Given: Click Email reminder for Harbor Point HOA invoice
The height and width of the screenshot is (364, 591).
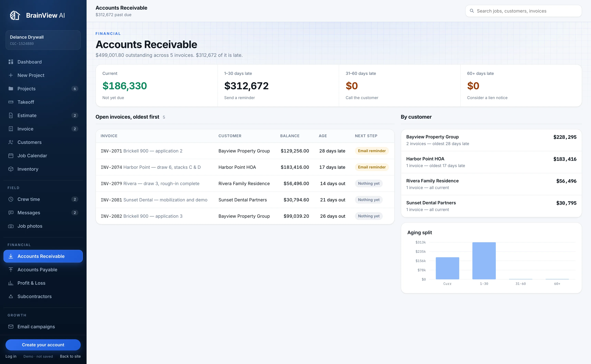Looking at the screenshot, I should pyautogui.click(x=372, y=167).
